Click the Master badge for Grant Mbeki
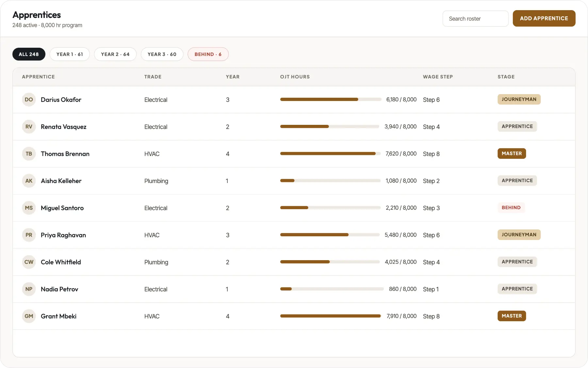Screen dimensions: 588x368 [x=512, y=316]
